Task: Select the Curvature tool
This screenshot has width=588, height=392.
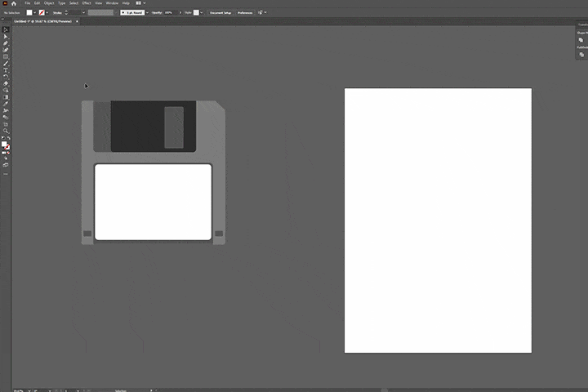Action: [6, 50]
